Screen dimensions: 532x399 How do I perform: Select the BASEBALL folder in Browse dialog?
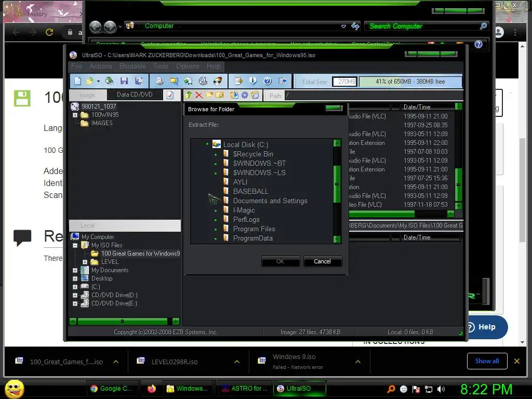[x=250, y=191]
